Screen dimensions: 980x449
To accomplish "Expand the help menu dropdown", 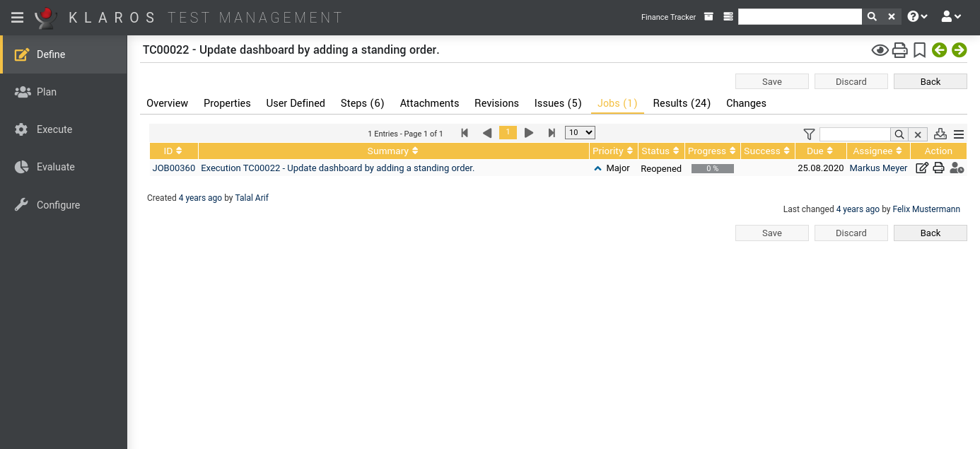I will click(917, 17).
